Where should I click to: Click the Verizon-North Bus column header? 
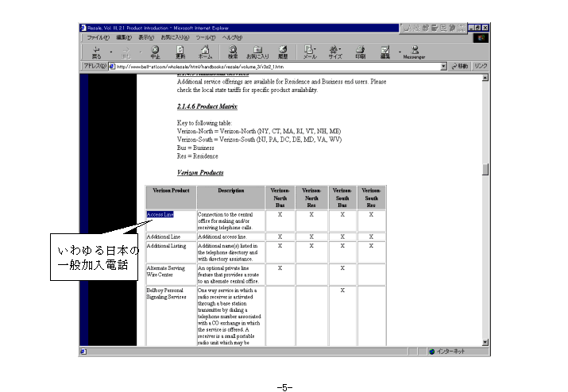coord(280,198)
